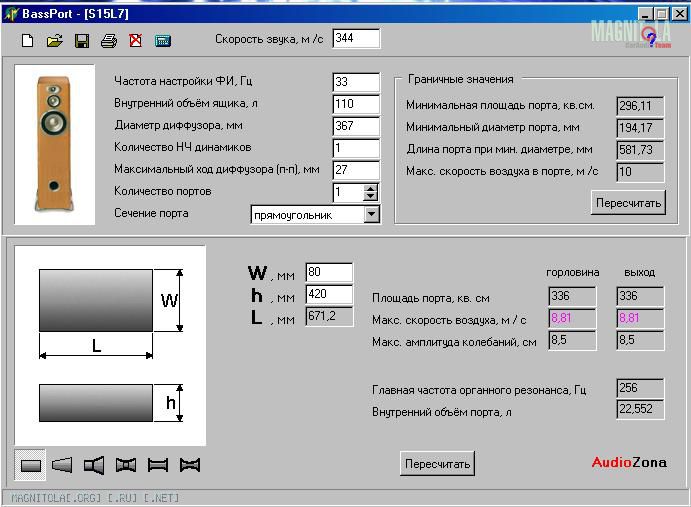Click Длина порта value 581,73

(640, 150)
